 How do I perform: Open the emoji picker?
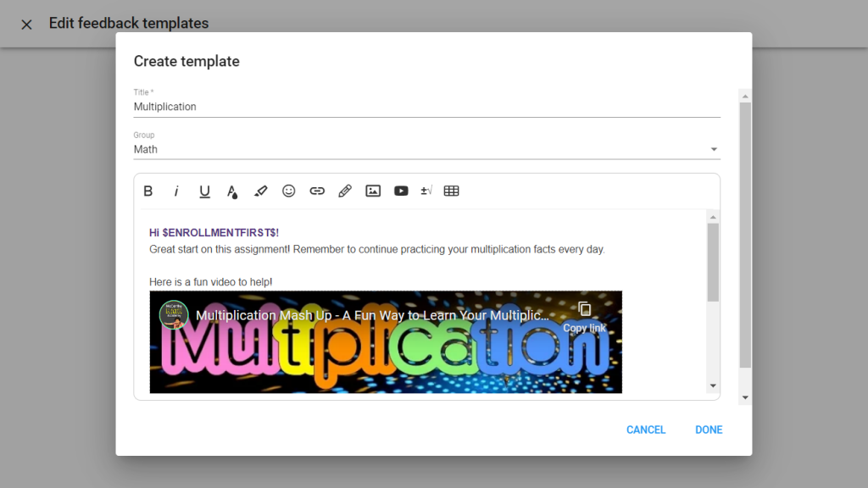pos(289,191)
